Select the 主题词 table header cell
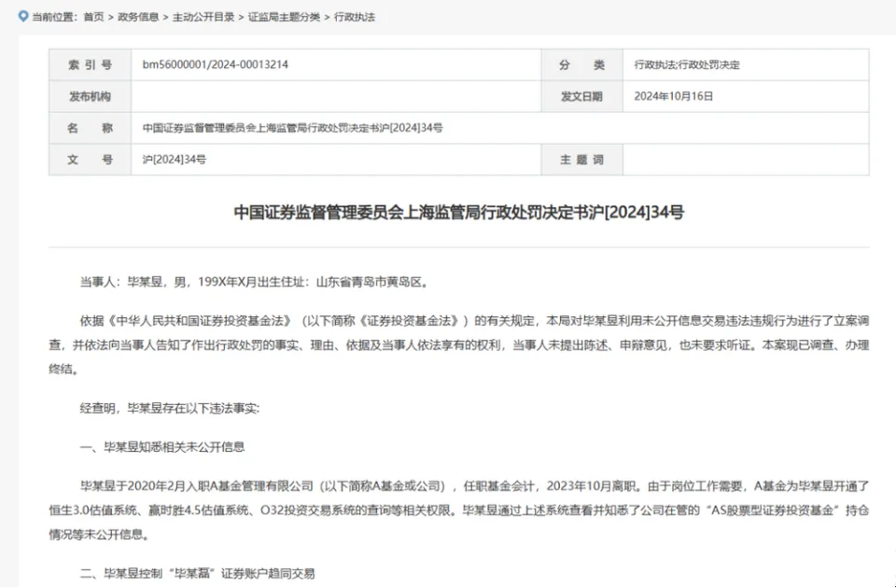The height and width of the screenshot is (588, 896). click(581, 160)
